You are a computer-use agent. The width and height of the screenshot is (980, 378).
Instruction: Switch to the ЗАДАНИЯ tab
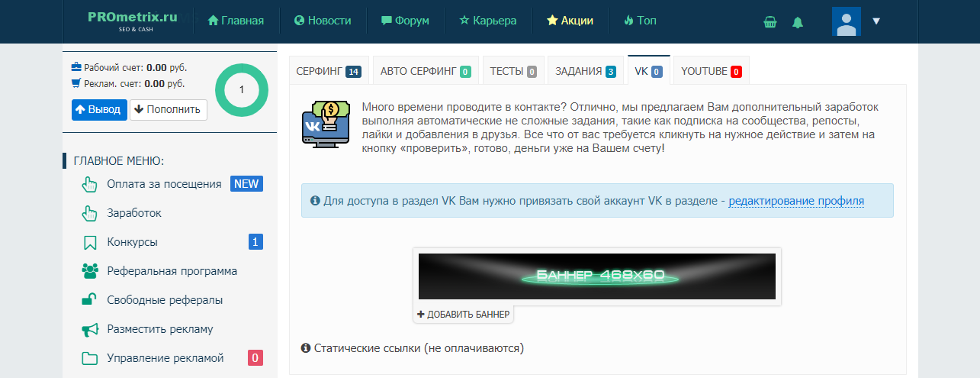coord(586,71)
